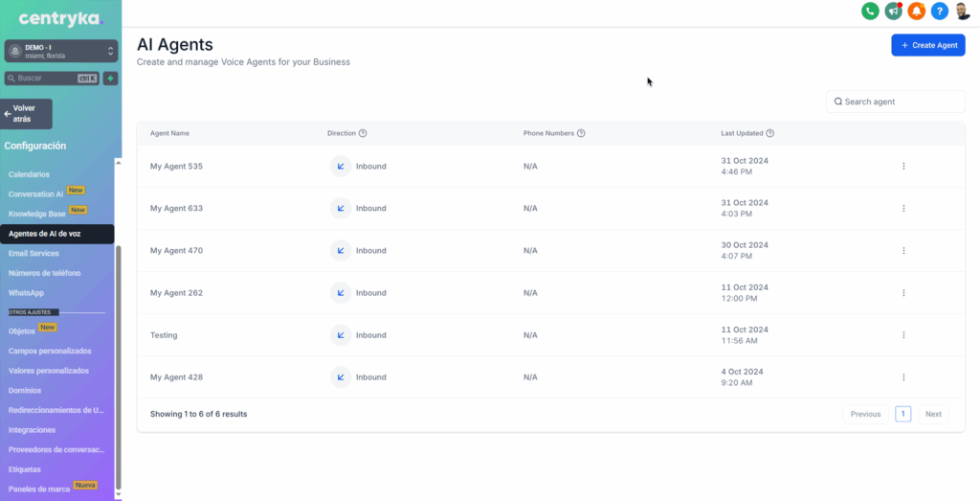Screen dimensions: 980x501
Task: Open the three-dot menu for My Agent 535
Action: 903,167
